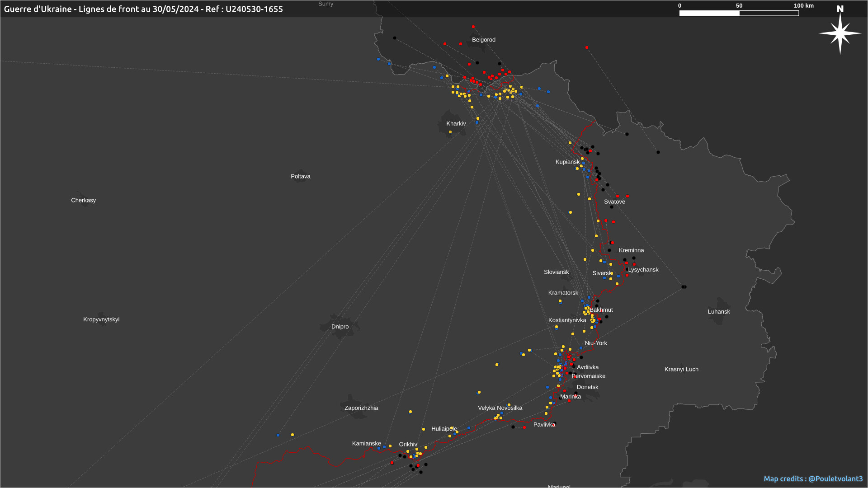This screenshot has width=868, height=488.
Task: Click the Cherkasy city marker
Action: click(83, 200)
